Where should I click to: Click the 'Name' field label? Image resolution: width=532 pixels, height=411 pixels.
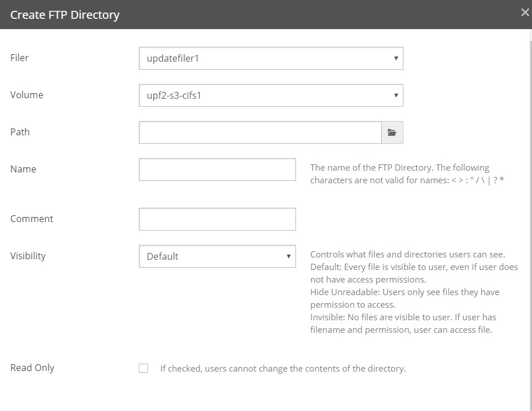pos(23,169)
